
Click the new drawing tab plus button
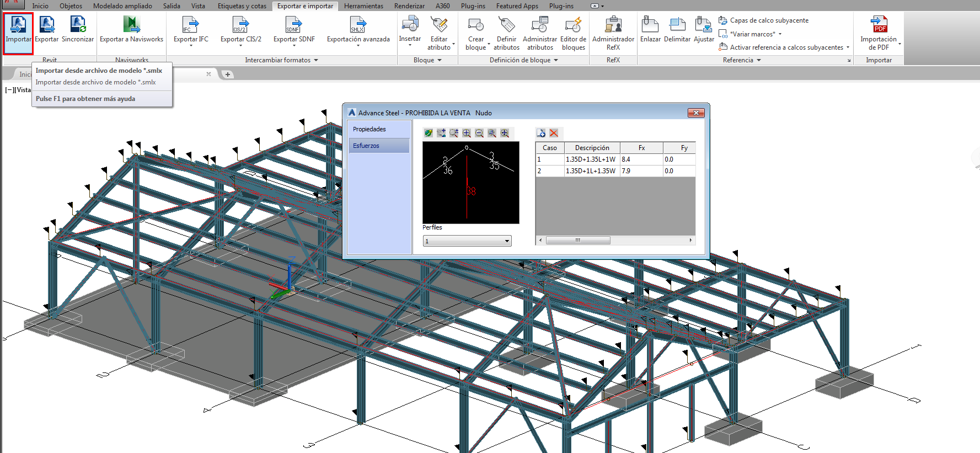227,74
